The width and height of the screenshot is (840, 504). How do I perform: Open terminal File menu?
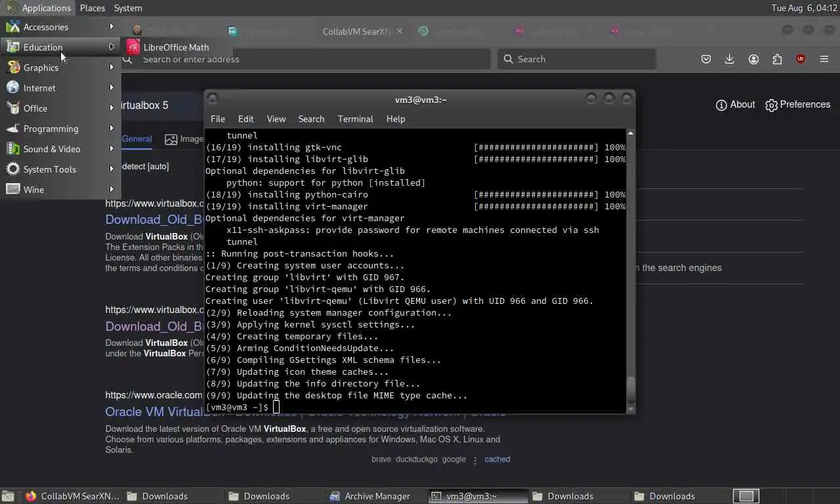(218, 119)
